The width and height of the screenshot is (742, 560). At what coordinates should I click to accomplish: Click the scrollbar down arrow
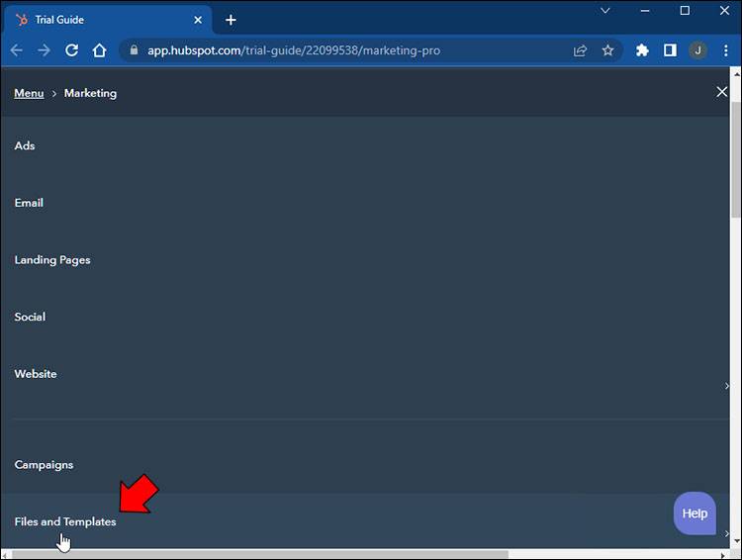[736, 541]
